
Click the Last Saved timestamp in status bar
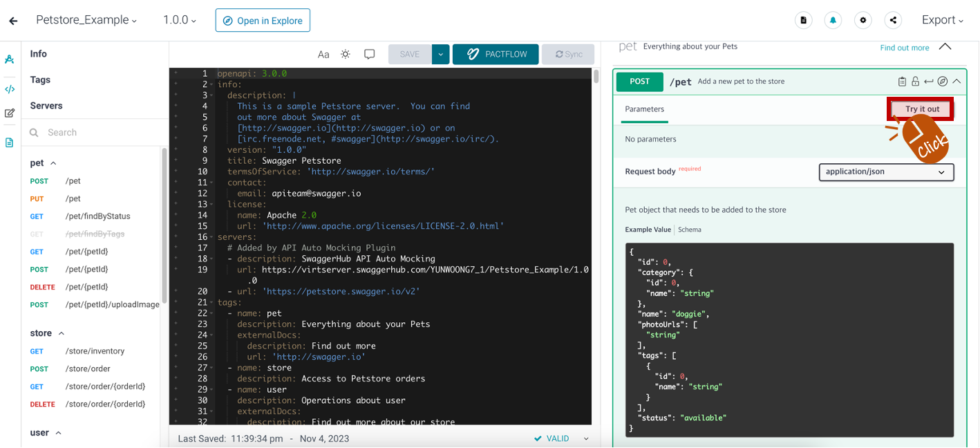263,438
